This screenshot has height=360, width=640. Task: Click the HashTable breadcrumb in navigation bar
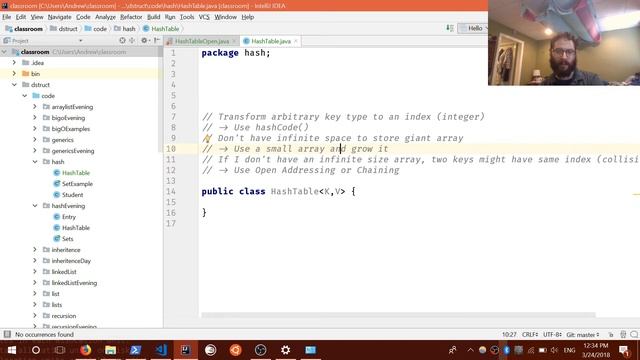(x=161, y=29)
